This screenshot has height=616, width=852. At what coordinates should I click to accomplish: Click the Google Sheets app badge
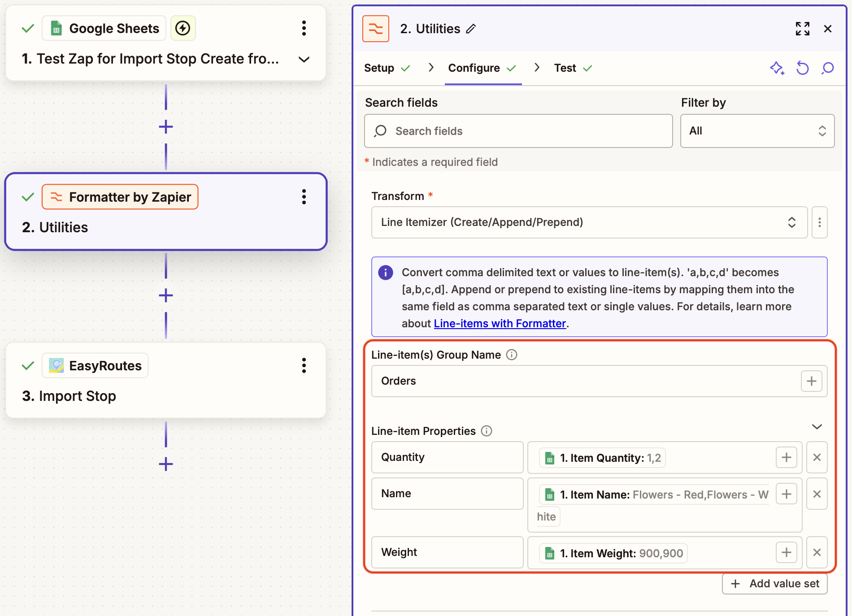tap(104, 28)
